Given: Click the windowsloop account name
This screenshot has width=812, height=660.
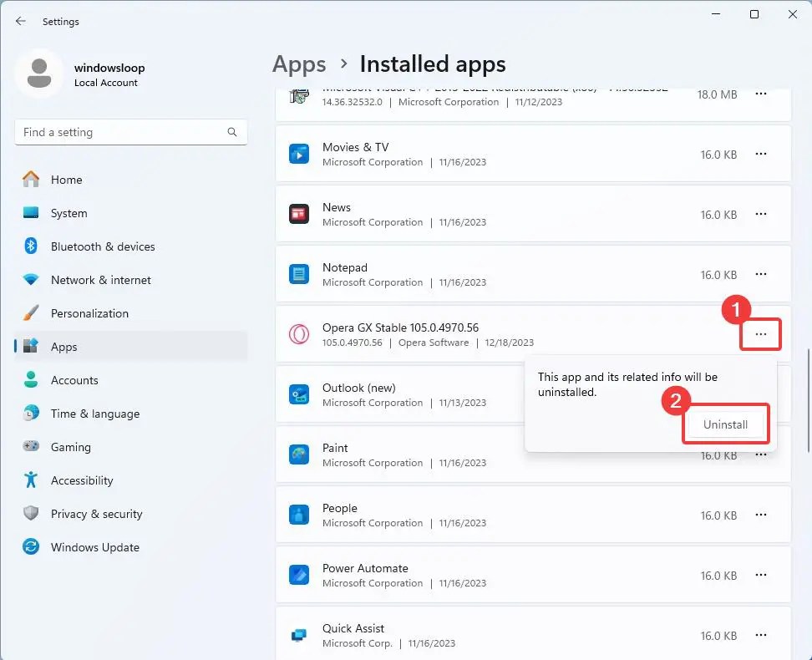Looking at the screenshot, I should (x=109, y=68).
